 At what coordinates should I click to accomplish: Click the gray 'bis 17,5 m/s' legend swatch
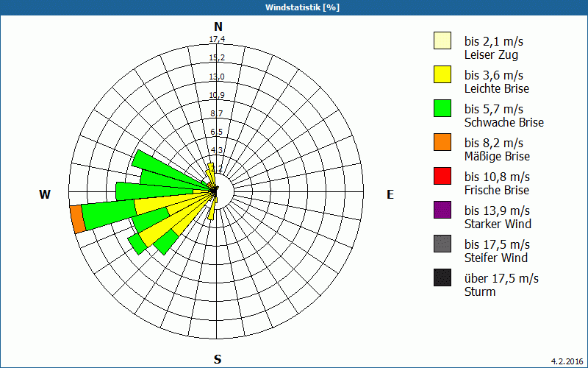[442, 244]
